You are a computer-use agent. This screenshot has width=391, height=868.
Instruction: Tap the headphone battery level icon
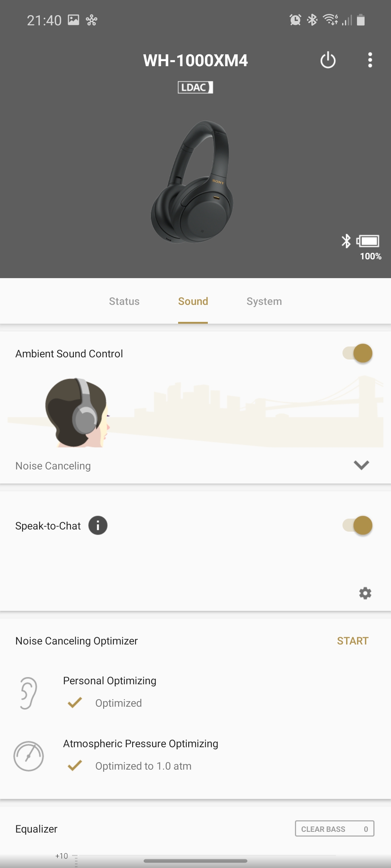click(368, 241)
